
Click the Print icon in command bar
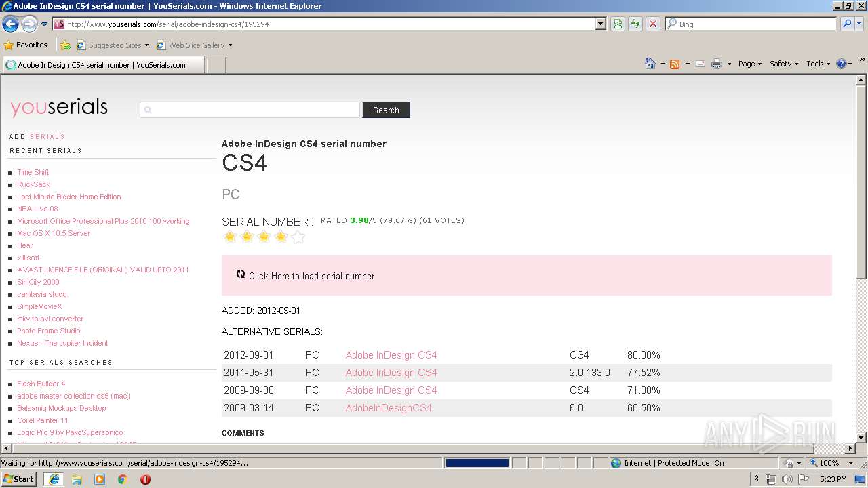click(x=717, y=64)
